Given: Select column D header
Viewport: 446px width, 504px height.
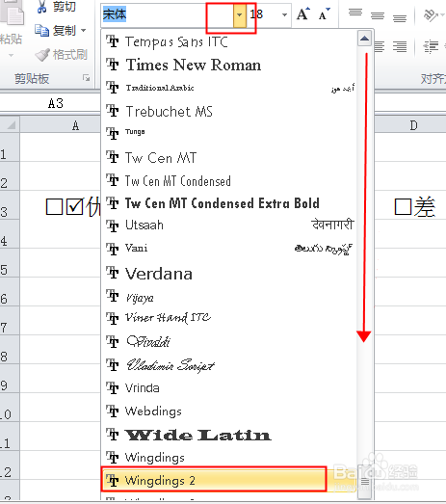Looking at the screenshot, I should pyautogui.click(x=410, y=124).
